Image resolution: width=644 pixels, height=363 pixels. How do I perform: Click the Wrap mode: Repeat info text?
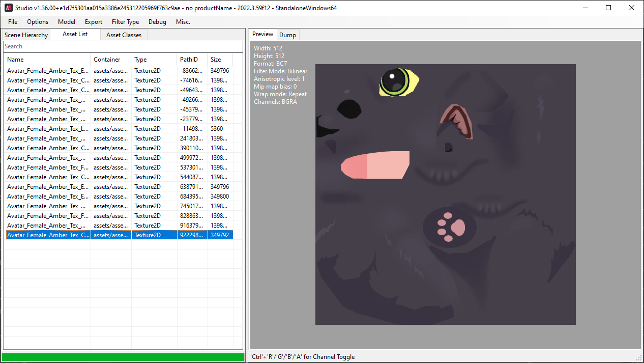(x=280, y=94)
